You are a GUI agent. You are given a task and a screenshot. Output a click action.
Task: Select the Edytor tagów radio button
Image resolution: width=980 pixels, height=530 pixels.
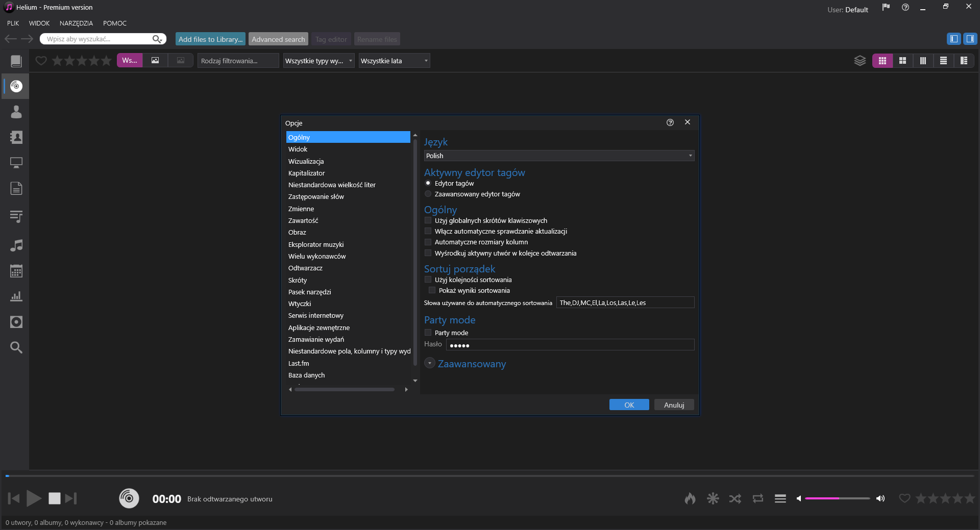428,183
